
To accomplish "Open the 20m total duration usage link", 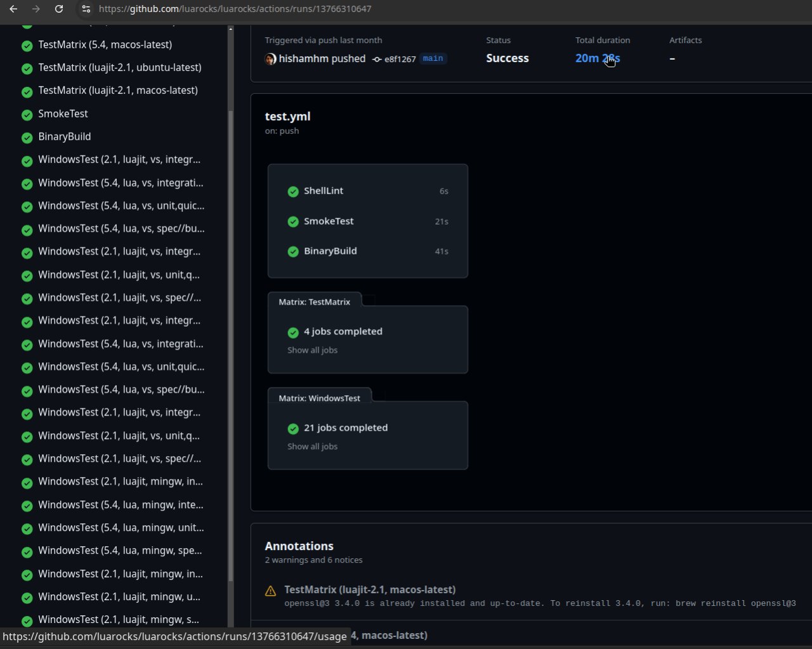I will point(598,58).
